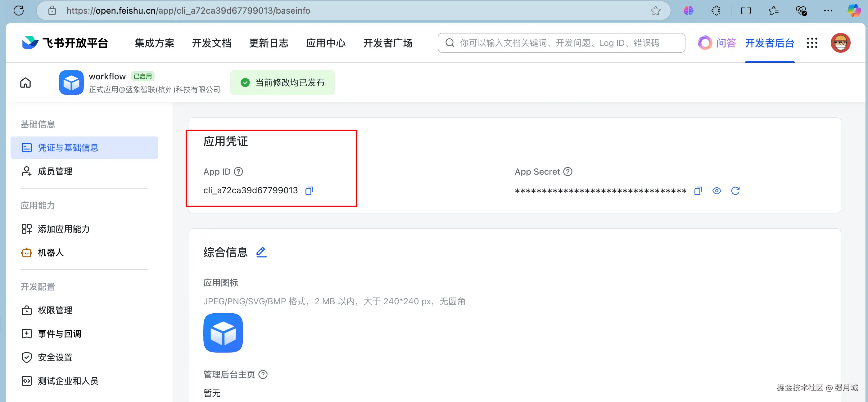868x402 pixels.
Task: Edit 综合信息 with pencil icon
Action: point(261,252)
